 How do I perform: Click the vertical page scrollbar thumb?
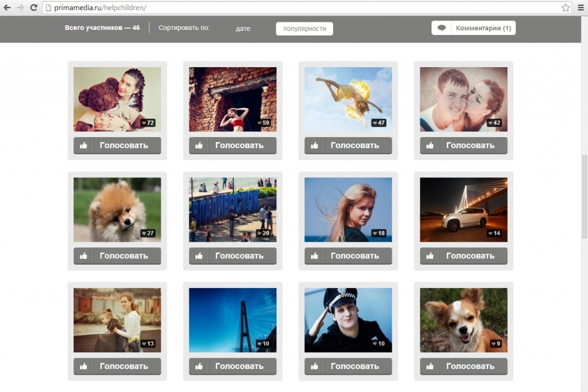585,195
